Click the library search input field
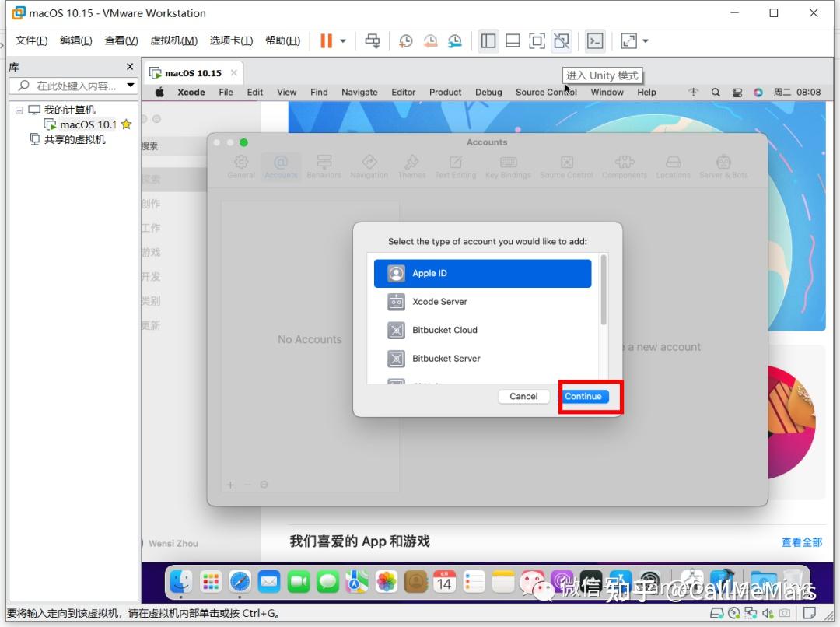This screenshot has height=627, width=840. tap(72, 86)
